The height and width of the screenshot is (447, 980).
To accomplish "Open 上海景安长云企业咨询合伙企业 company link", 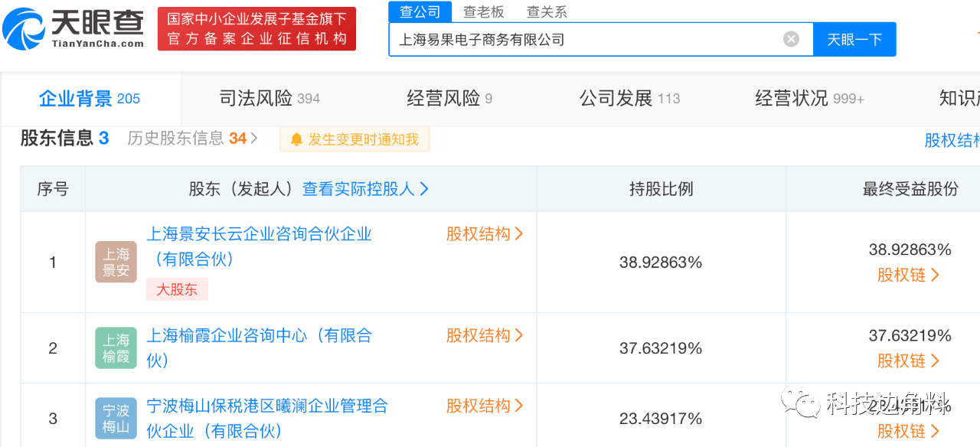I will point(259,246).
